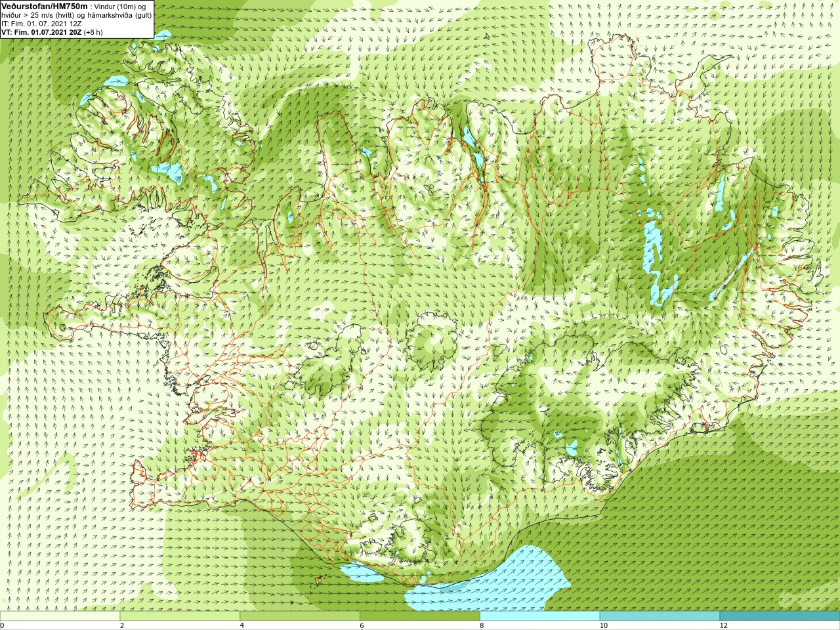The image size is (840, 630).
Task: Click the '10' label on the color scale
Action: (x=603, y=625)
